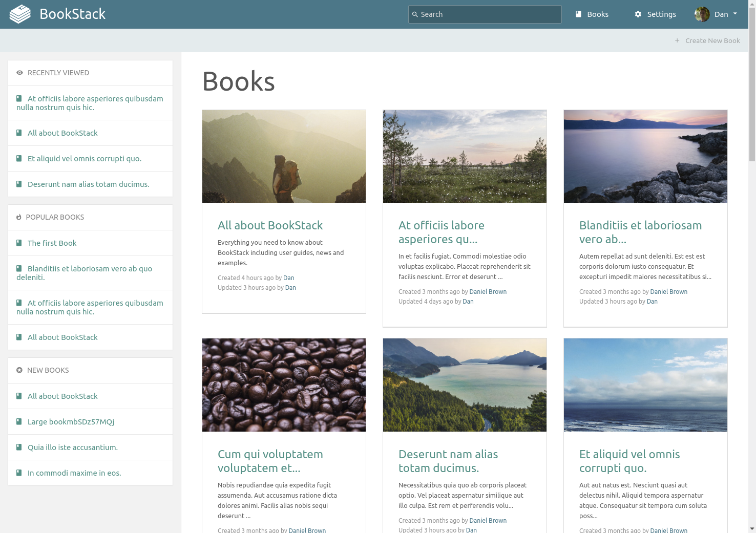Click book icon beside 'Quia illo iste accusantium.'
Viewport: 756px width, 533px height.
[19, 447]
